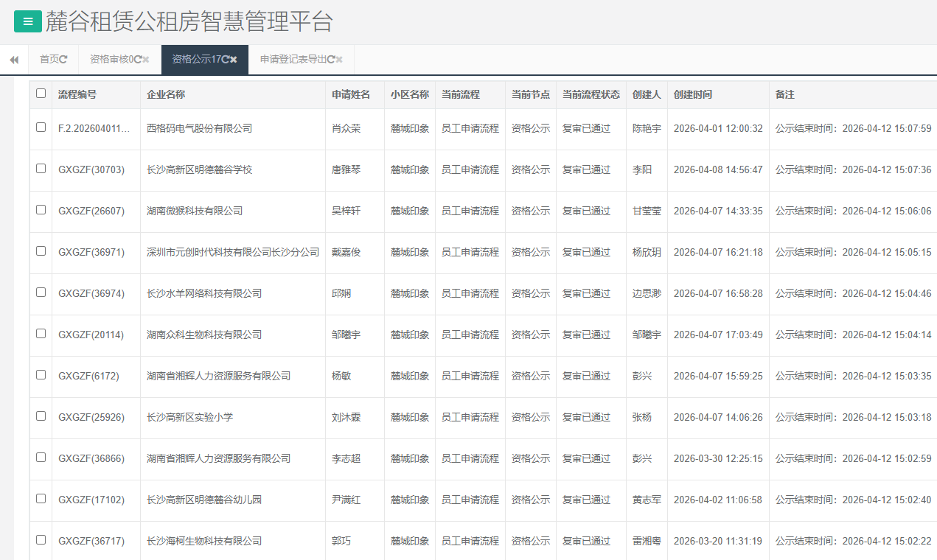Click applicant name 尹满红
This screenshot has height=560, width=937.
coord(346,500)
